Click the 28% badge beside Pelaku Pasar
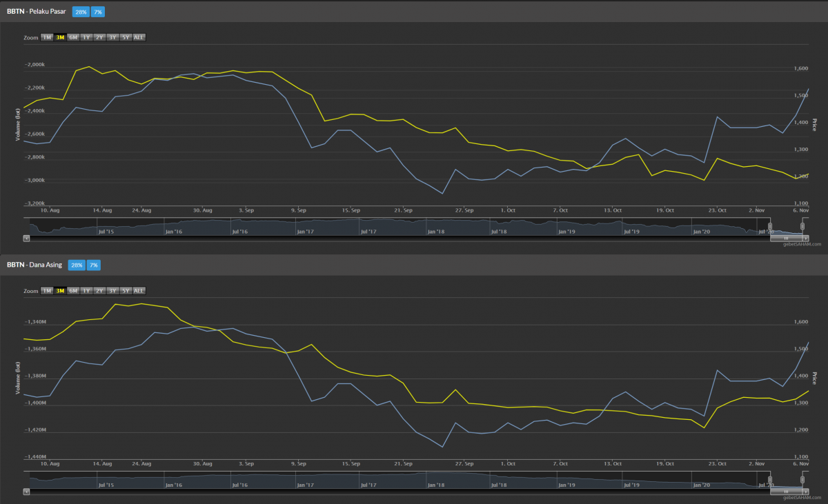 coord(79,12)
